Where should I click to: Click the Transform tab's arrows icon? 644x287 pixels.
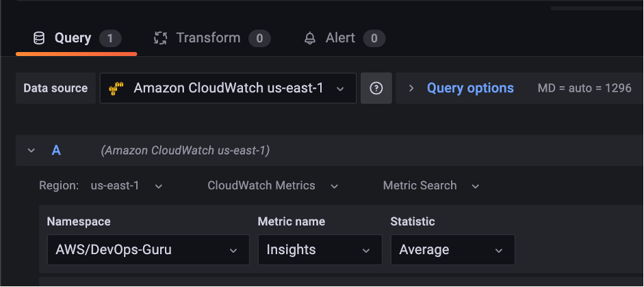pos(160,38)
